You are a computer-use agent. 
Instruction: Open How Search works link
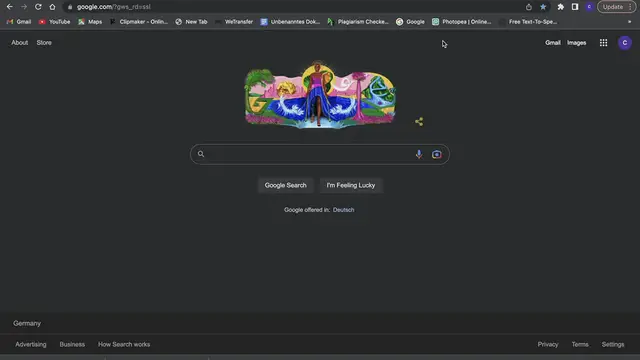tap(124, 344)
